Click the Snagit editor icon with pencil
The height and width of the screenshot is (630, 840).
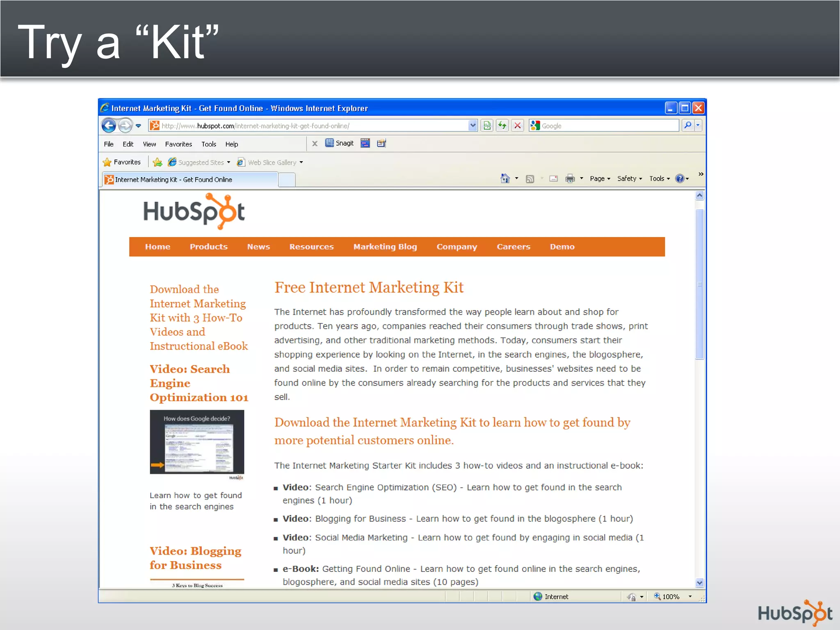(381, 143)
